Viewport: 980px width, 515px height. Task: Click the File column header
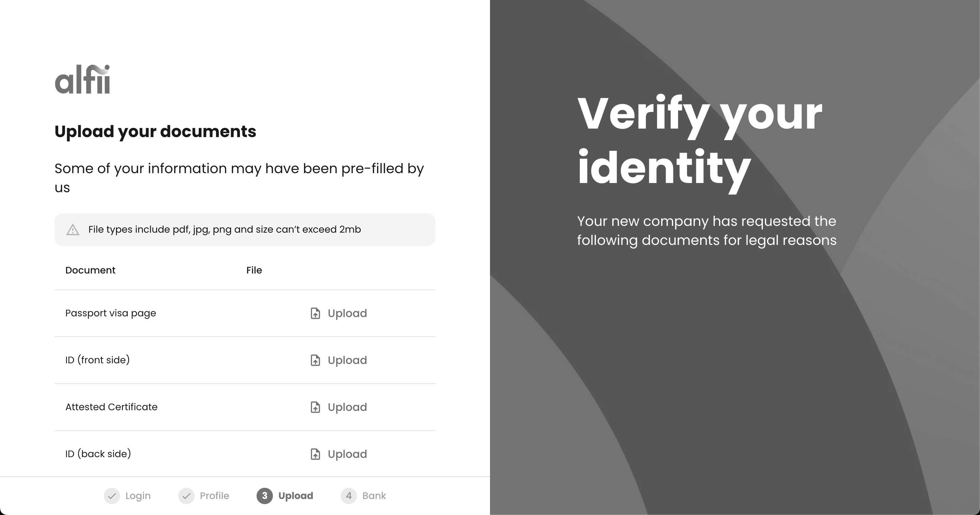point(254,270)
